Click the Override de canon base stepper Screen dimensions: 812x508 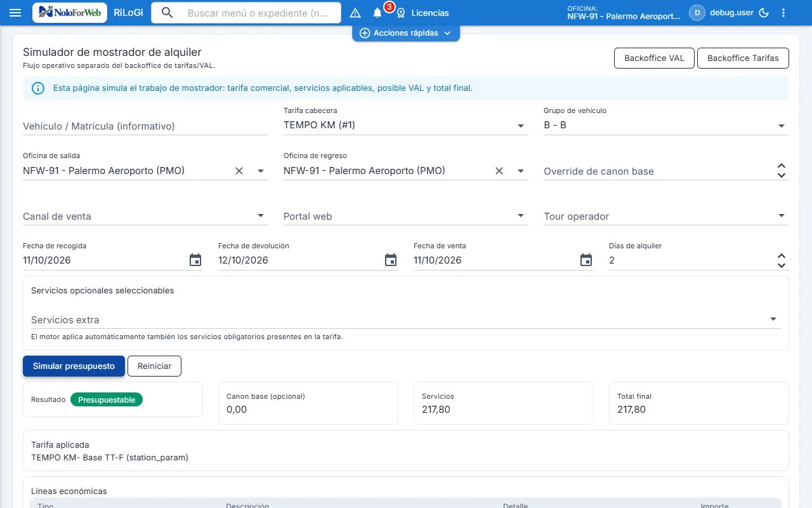782,171
